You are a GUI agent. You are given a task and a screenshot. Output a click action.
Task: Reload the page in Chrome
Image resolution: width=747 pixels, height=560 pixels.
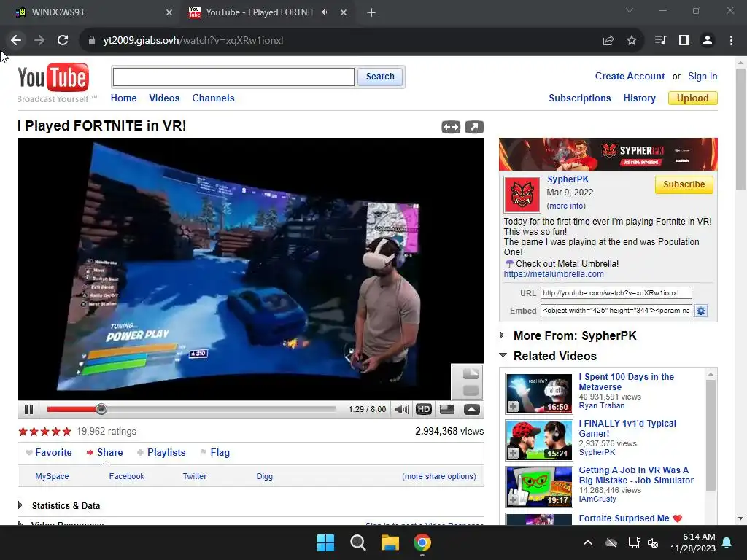click(63, 41)
